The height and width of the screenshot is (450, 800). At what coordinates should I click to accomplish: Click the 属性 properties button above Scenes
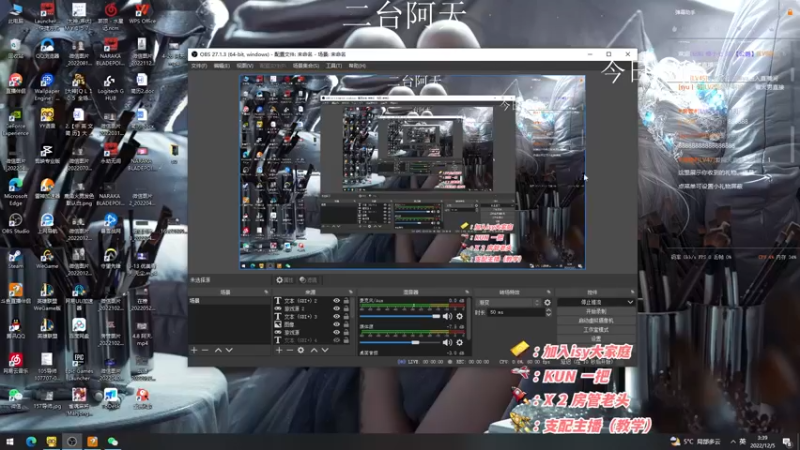pos(285,280)
